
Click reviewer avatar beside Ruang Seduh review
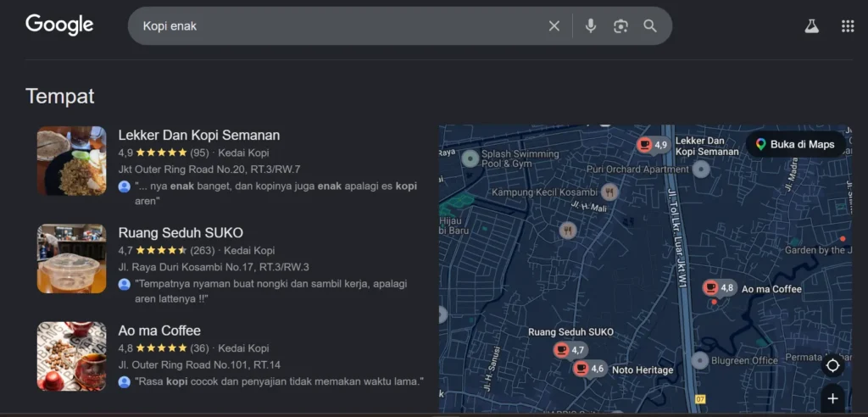pos(125,284)
